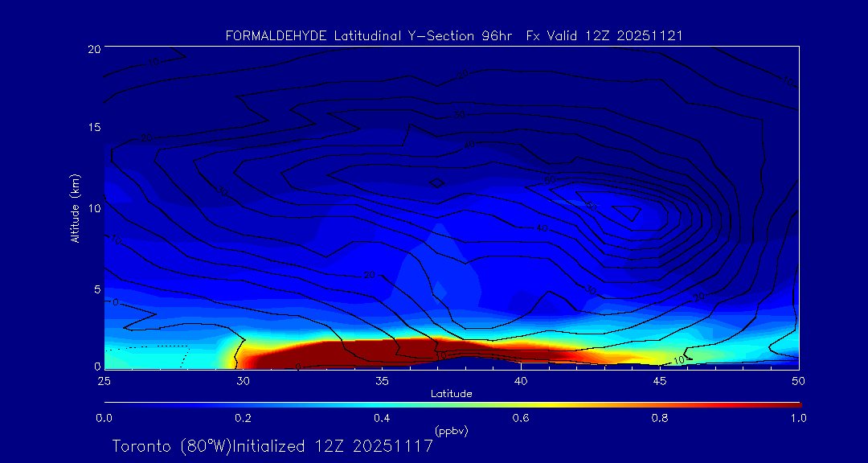The width and height of the screenshot is (868, 463).
Task: Click the colorbar scale label 0.0
Action: 104,418
